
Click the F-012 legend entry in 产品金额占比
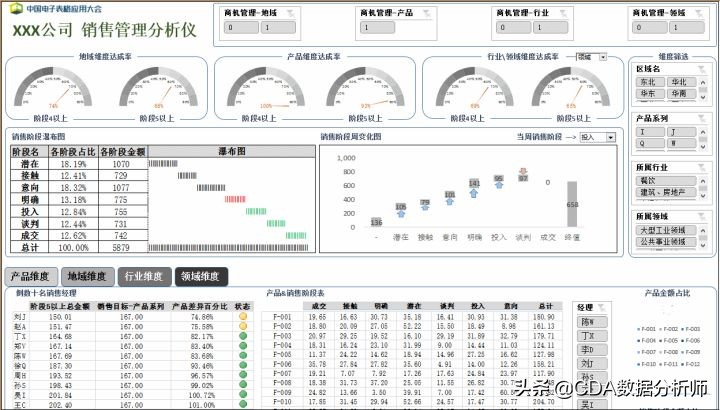click(691, 364)
